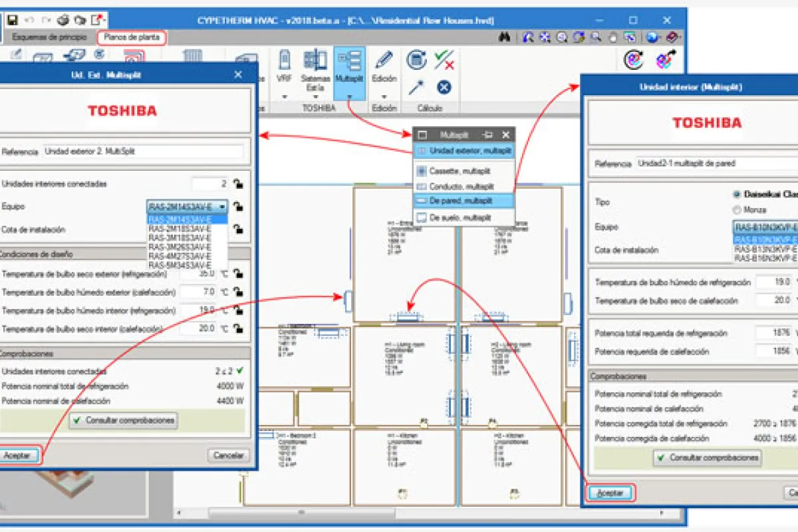The height and width of the screenshot is (532, 798).
Task: Click the blue circle X icon in Cálculo
Action: pyautogui.click(x=444, y=87)
